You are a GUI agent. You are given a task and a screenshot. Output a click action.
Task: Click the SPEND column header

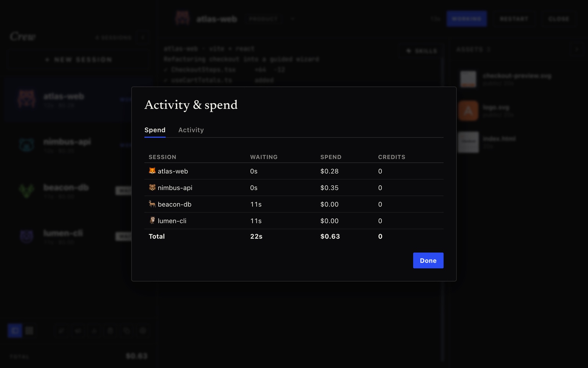coord(331,157)
